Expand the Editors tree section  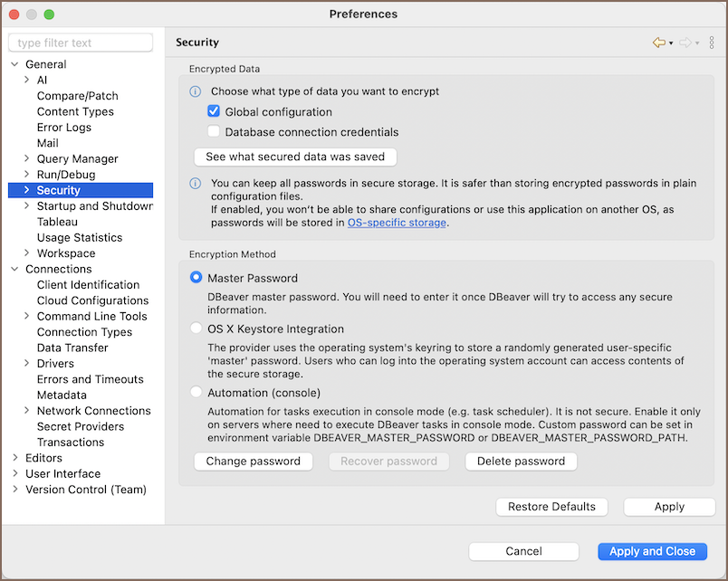pos(15,458)
